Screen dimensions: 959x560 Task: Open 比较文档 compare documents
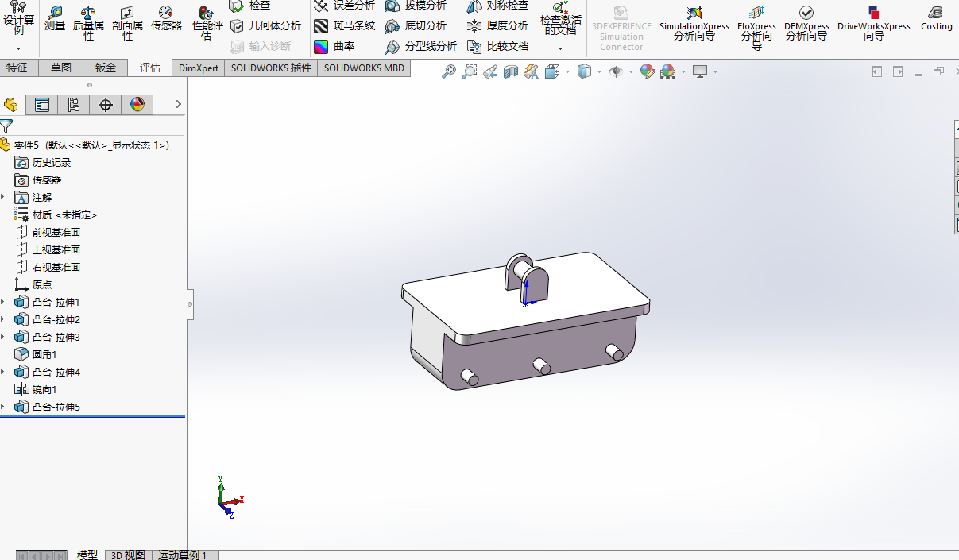[x=497, y=46]
